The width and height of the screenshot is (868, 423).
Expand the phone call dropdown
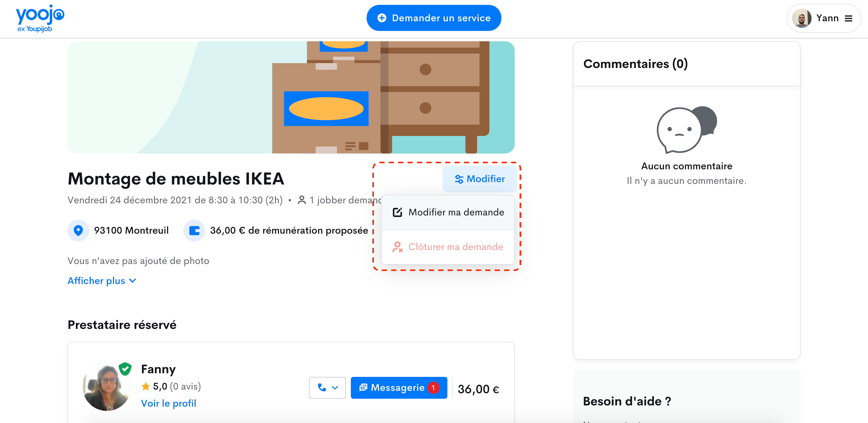coord(327,387)
